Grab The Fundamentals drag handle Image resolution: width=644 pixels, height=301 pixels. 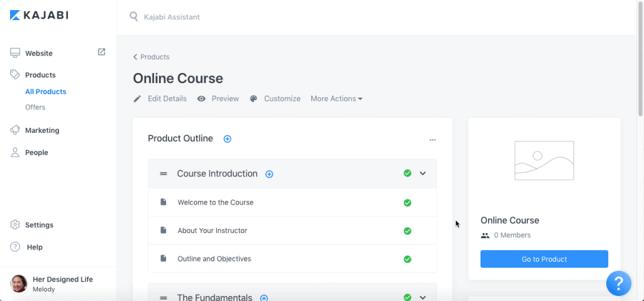[164, 298]
